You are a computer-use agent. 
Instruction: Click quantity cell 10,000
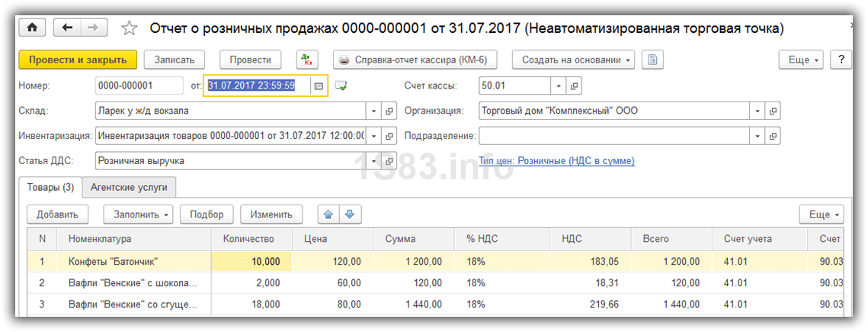pos(252,261)
